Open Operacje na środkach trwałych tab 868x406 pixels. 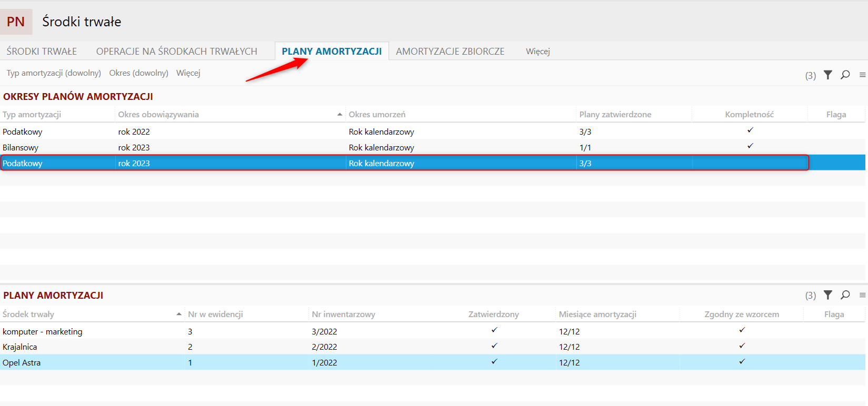[x=176, y=51]
